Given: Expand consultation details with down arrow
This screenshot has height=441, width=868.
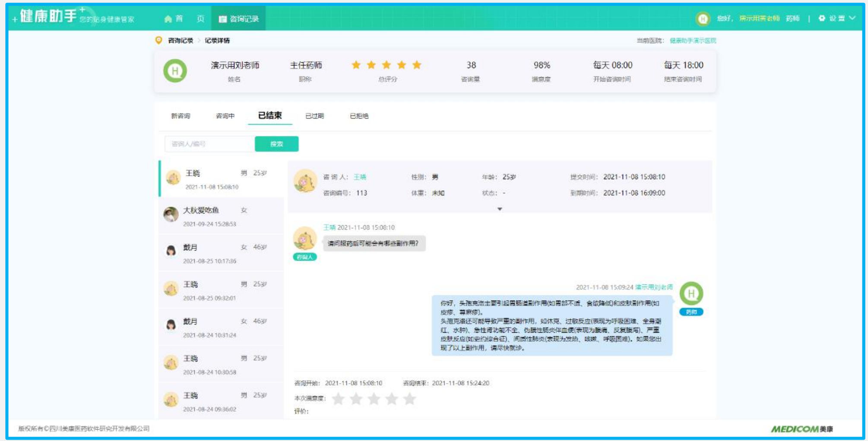Looking at the screenshot, I should tap(500, 209).
